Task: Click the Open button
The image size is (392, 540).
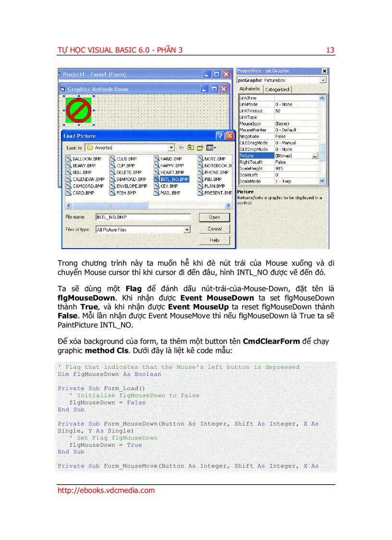Action: (x=214, y=217)
